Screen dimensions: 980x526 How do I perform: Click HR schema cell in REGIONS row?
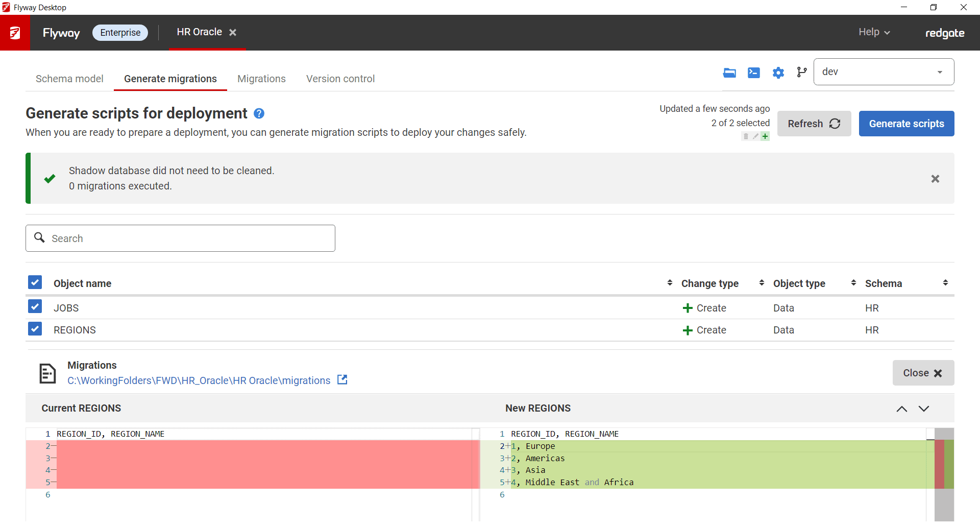[872, 330]
